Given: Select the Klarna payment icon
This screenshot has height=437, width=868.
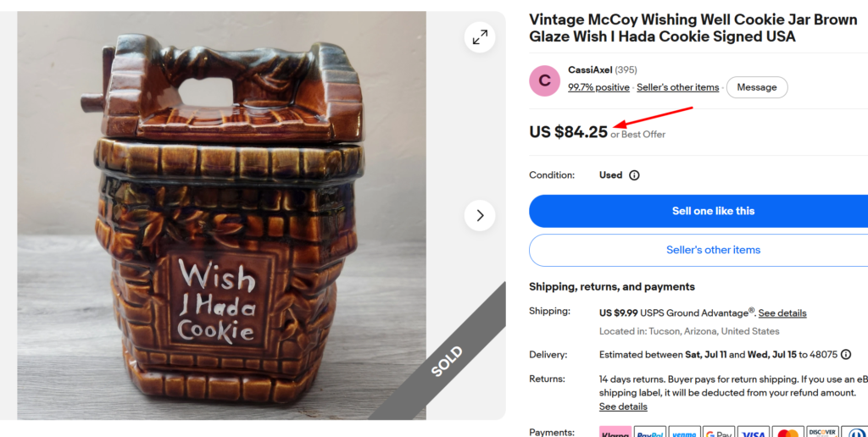Looking at the screenshot, I should tap(615, 433).
